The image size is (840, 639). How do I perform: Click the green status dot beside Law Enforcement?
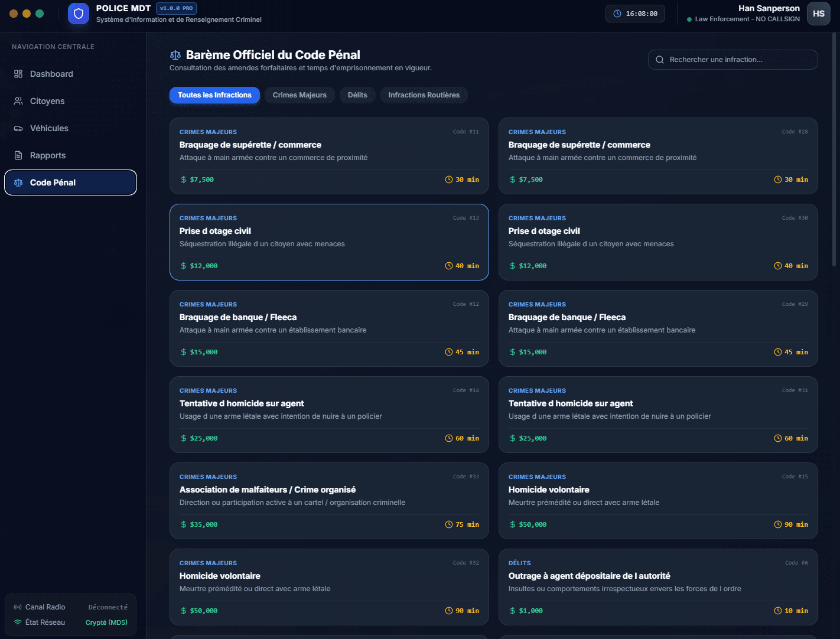coord(689,19)
